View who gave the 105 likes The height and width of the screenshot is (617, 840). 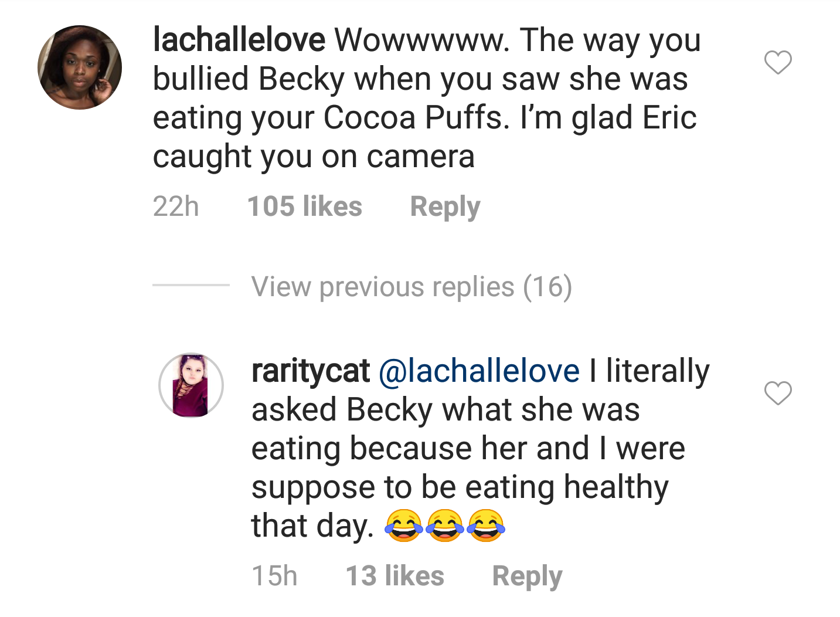305,206
